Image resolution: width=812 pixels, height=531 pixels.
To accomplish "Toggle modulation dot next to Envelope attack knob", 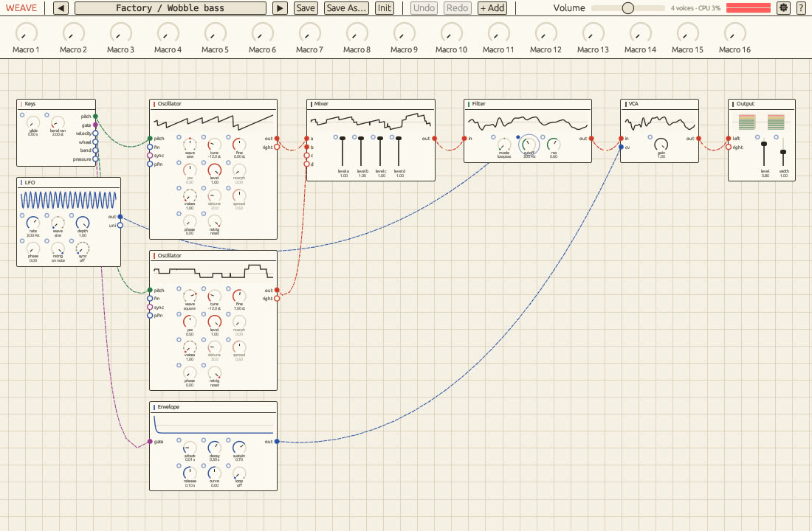I will click(x=179, y=440).
